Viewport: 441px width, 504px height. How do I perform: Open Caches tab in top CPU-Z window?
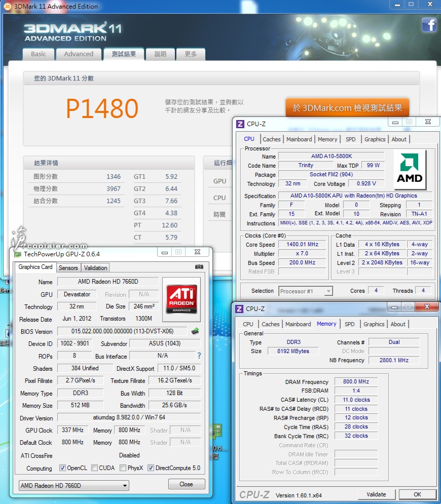[x=272, y=139]
